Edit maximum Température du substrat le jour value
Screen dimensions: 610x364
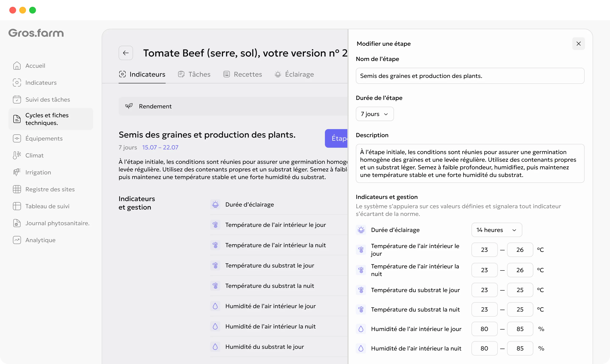tap(520, 290)
